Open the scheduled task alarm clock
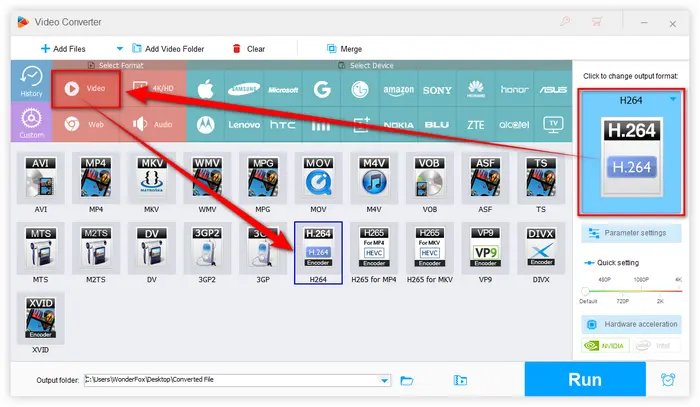This screenshot has width=700, height=407. pyautogui.click(x=668, y=380)
